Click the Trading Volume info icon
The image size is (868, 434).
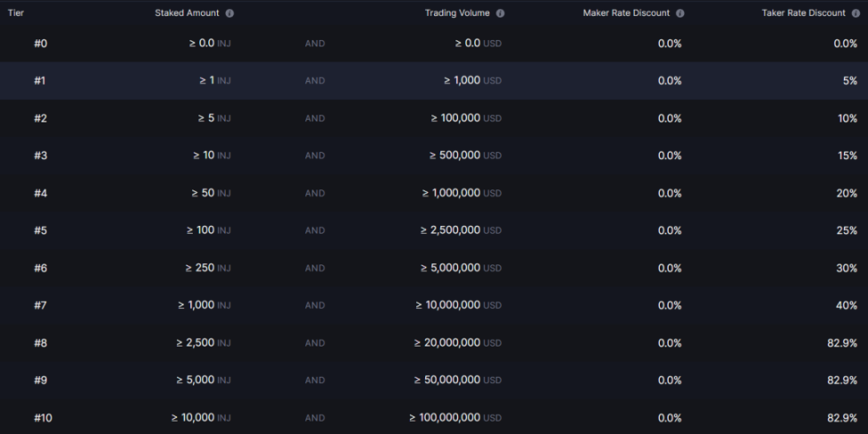[500, 13]
